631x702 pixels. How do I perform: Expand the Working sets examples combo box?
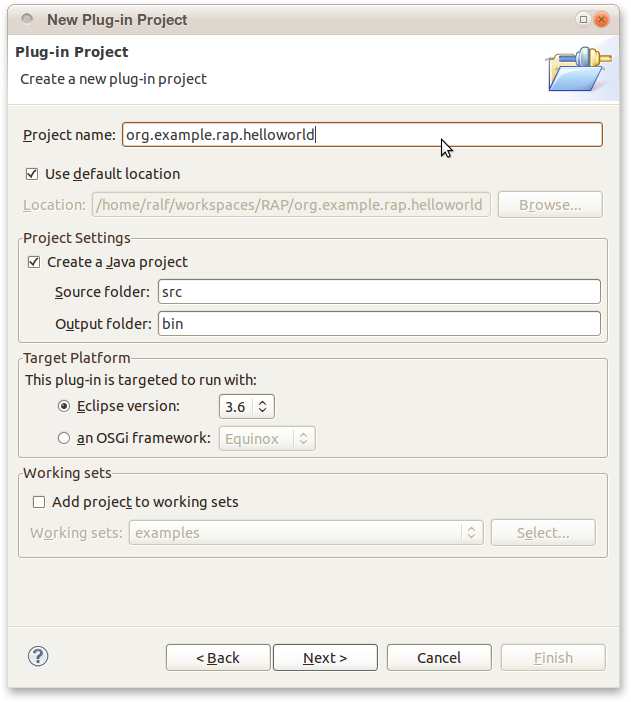point(306,533)
